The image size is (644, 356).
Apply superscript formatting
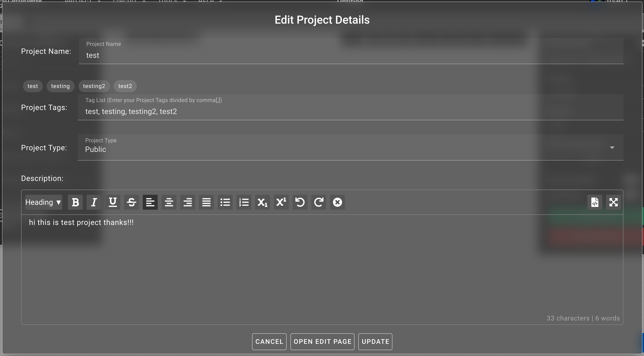point(281,202)
